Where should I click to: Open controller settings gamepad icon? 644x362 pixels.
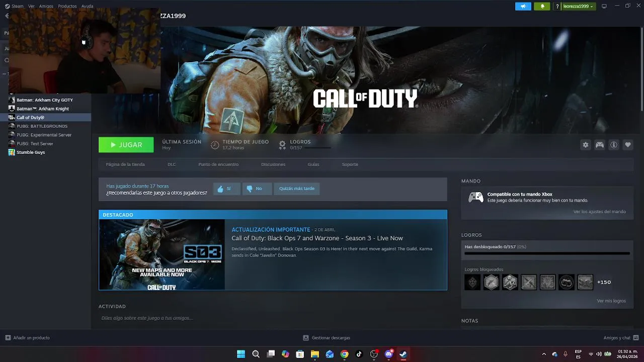(600, 145)
